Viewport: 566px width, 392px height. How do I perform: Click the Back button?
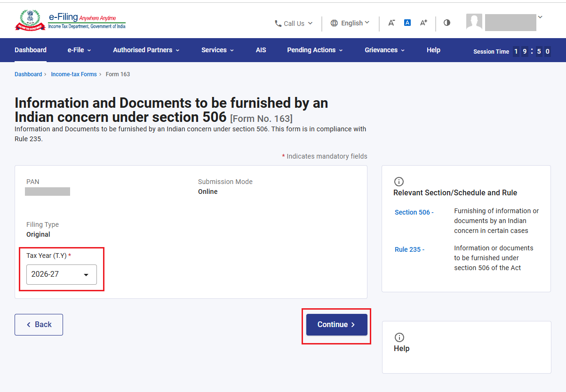[x=39, y=325]
